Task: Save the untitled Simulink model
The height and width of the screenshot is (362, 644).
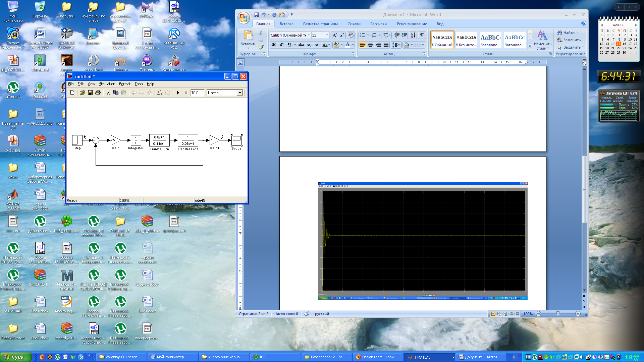Action: (x=90, y=93)
